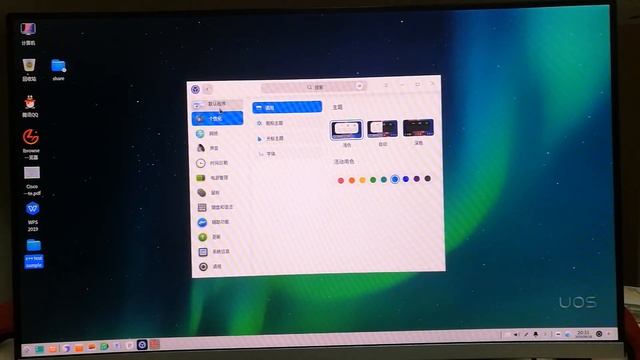The width and height of the screenshot is (640, 360).
Task: Choose the Dark theme thumbnail
Action: [418, 128]
